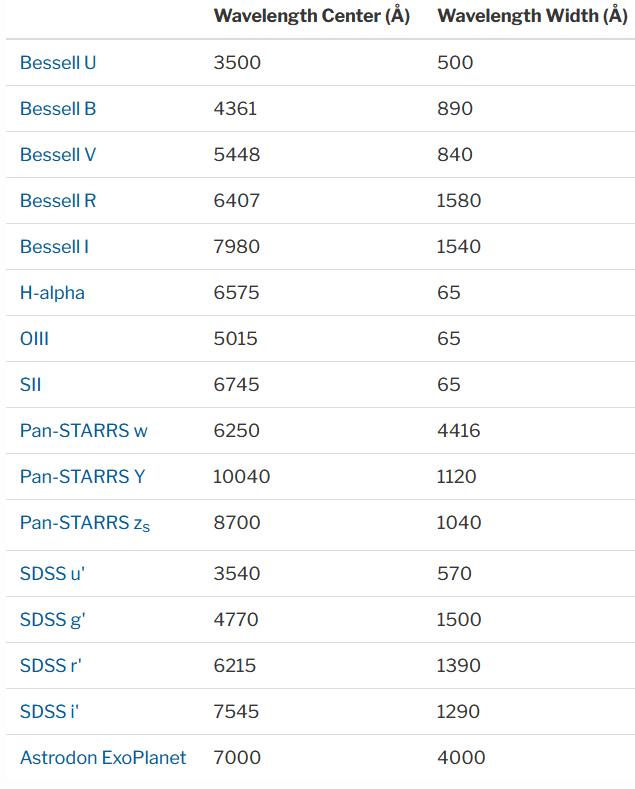Image resolution: width=635 pixels, height=789 pixels.
Task: Click the Wavelength Width column header
Action: 532,16
